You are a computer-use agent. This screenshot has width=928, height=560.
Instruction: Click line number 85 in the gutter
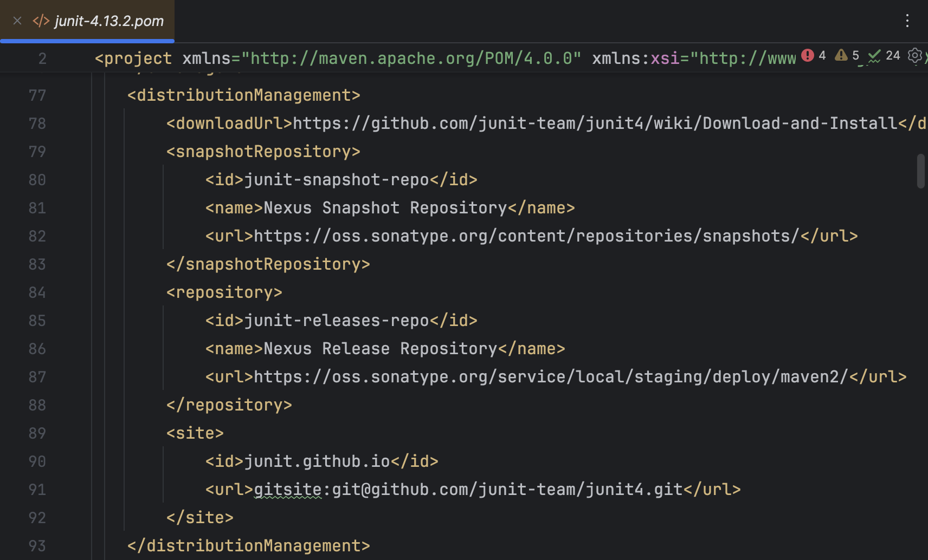coord(37,320)
